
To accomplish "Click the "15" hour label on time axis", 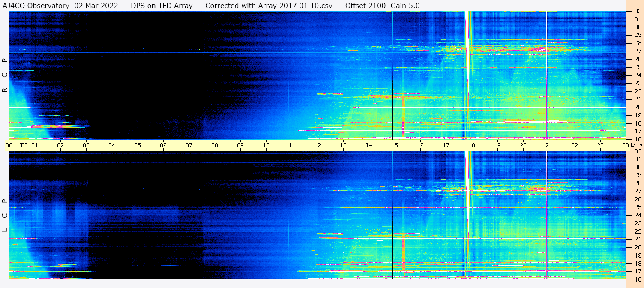I will point(395,145).
